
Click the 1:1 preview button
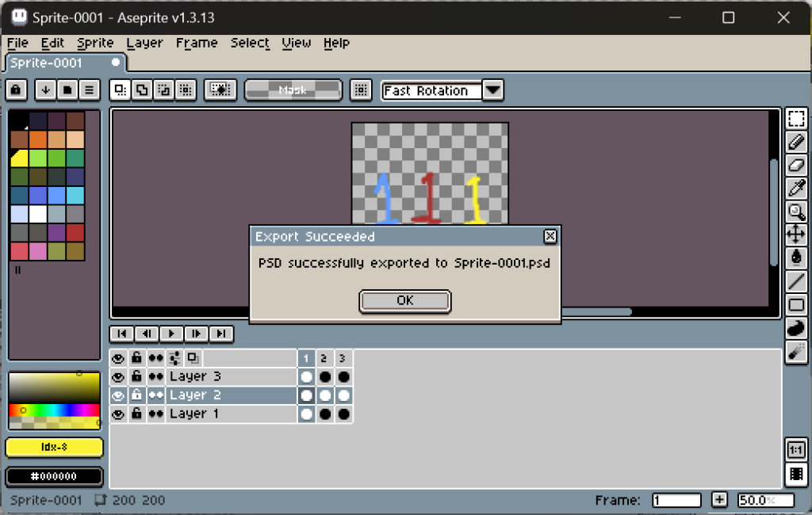point(796,450)
